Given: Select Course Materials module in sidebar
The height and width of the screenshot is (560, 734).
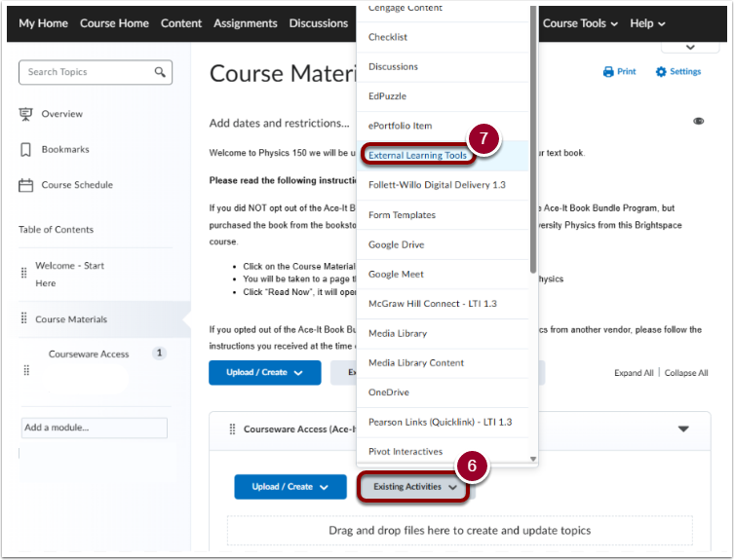Looking at the screenshot, I should pos(71,319).
